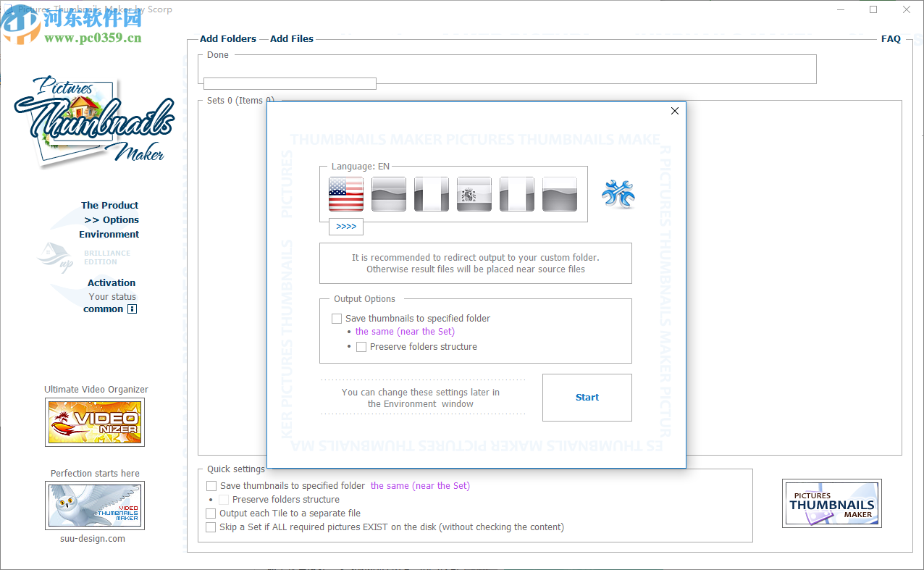
Task: Click the info icon beside common status
Action: tap(132, 309)
